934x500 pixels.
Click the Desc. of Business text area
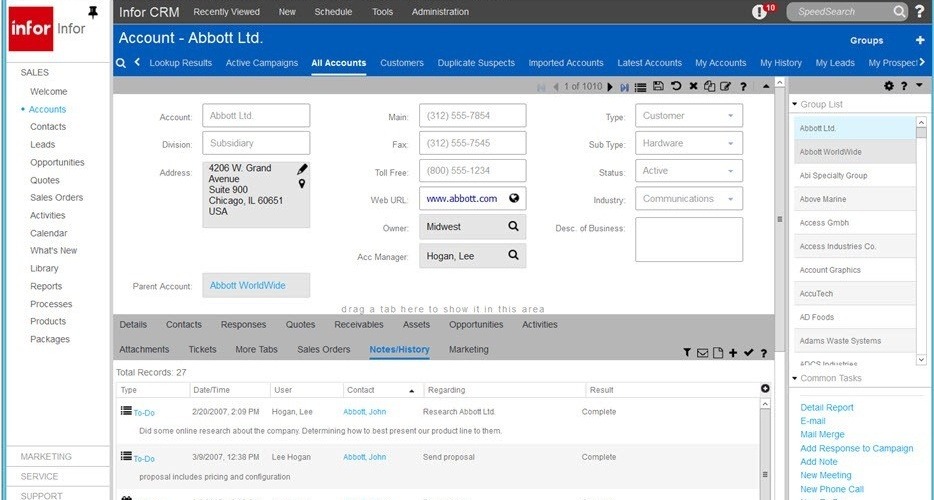tap(689, 240)
